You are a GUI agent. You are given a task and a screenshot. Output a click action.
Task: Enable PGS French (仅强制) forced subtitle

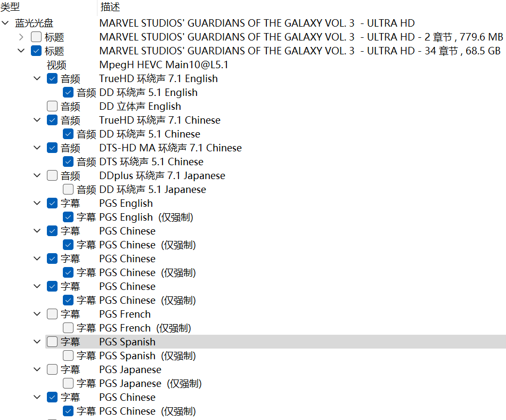(68, 328)
